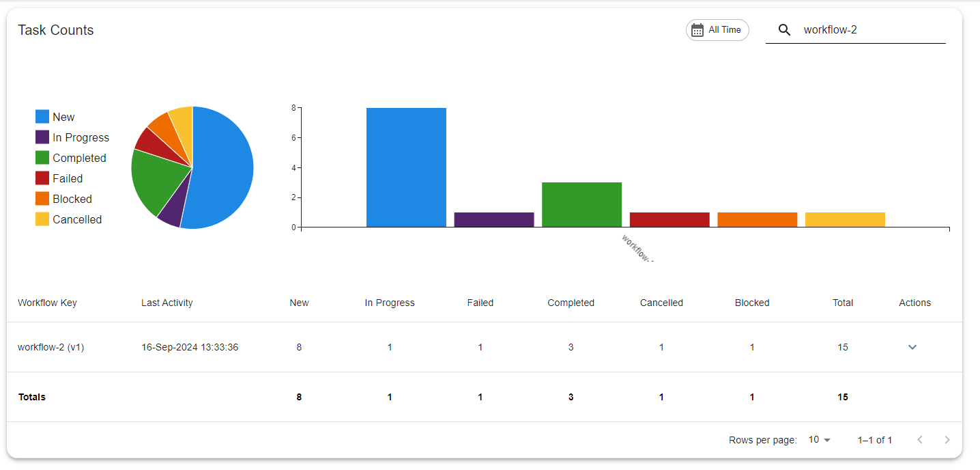Select the In Progress legend label

coord(81,137)
